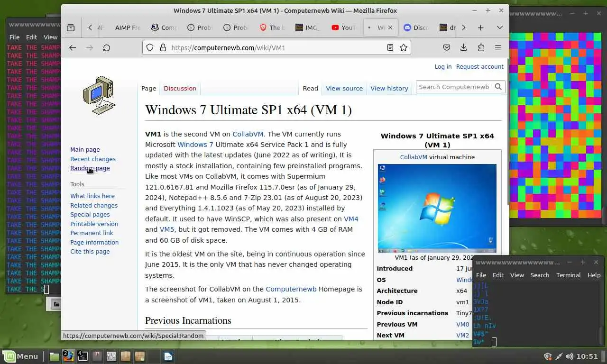Screen dimensions: 607x364
Task: Open the Pocket save icon
Action: (x=446, y=47)
